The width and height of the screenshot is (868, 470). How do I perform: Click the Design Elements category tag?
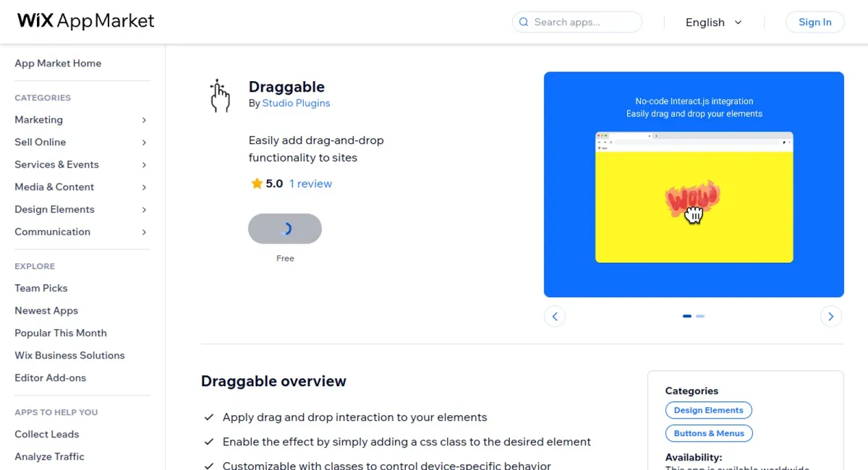(708, 410)
